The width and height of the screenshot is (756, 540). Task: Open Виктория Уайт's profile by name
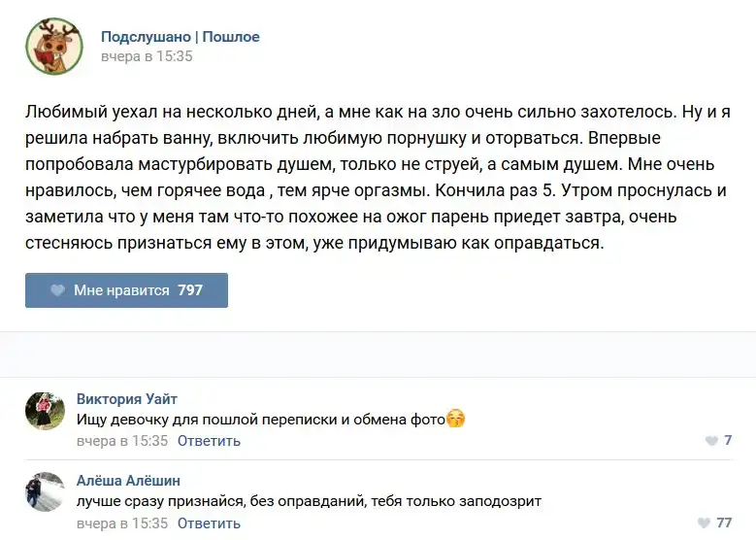click(x=126, y=399)
